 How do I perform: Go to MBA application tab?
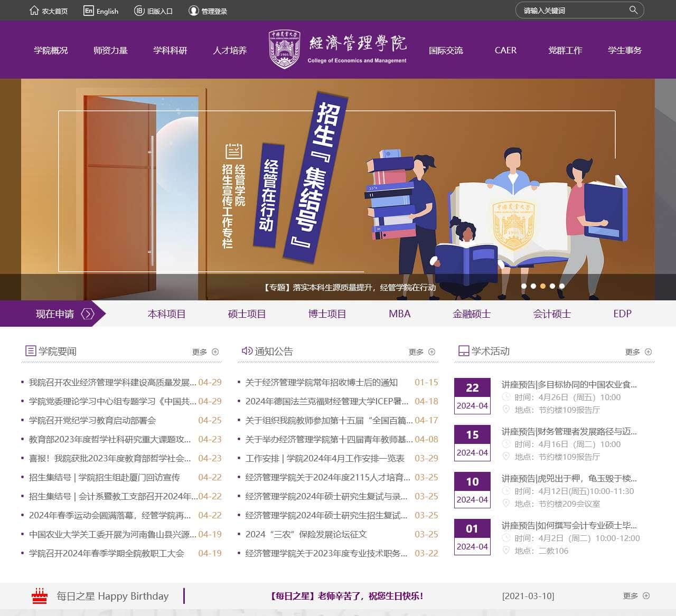click(400, 314)
